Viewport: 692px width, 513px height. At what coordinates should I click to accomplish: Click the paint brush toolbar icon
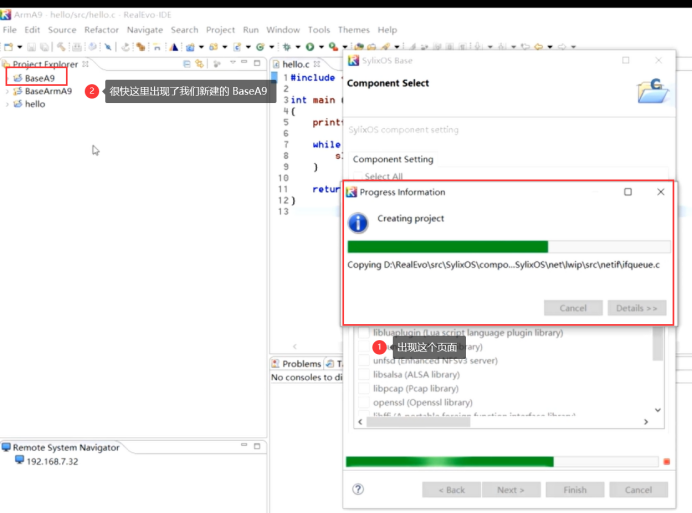click(386, 46)
